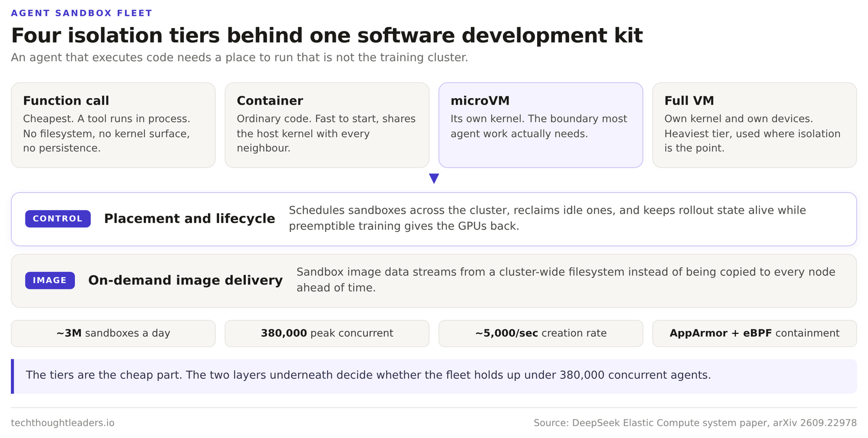This screenshot has height=438, width=868.
Task: Click the 'AppArmor + eBPF containment' stat pill
Action: tap(755, 333)
